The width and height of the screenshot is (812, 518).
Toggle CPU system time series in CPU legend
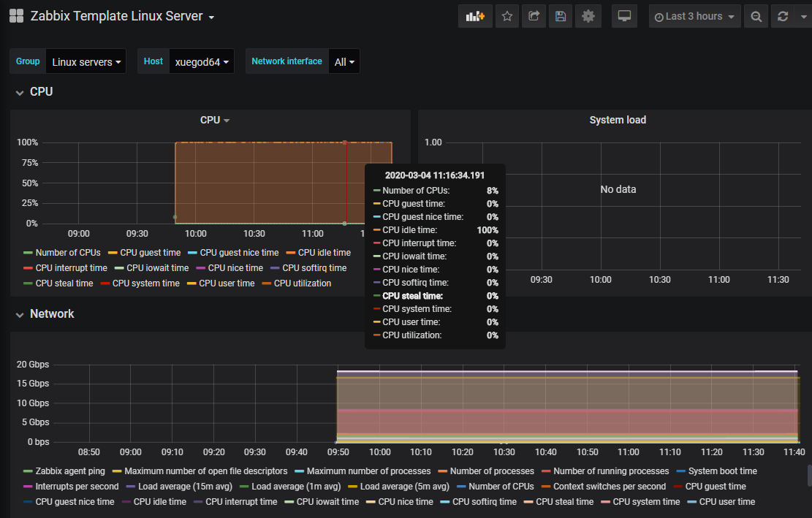(145, 283)
